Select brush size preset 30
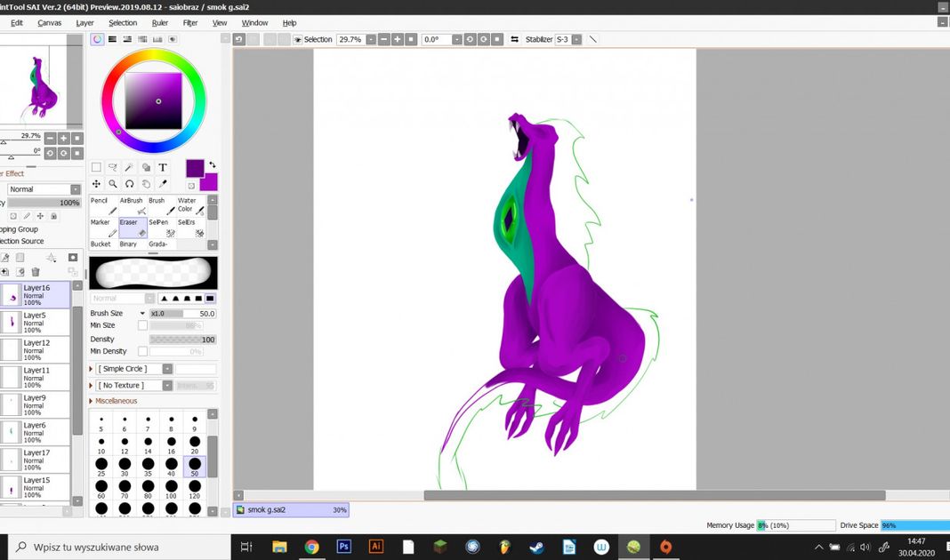 125,465
